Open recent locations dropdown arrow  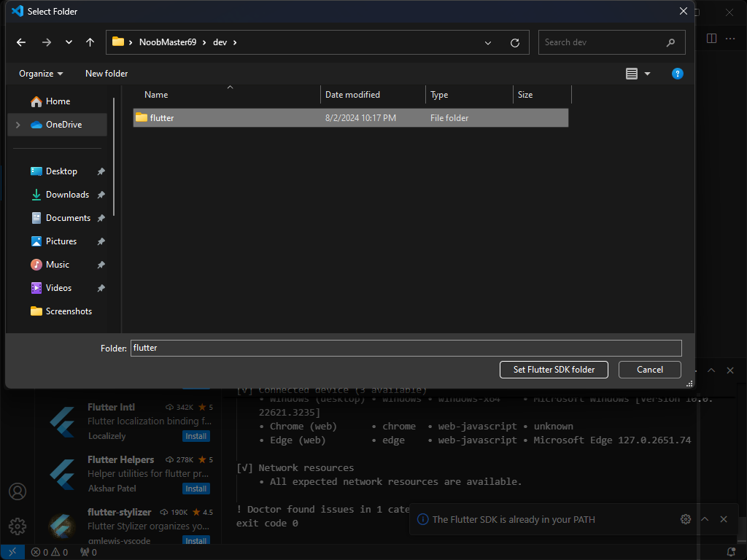(x=69, y=42)
